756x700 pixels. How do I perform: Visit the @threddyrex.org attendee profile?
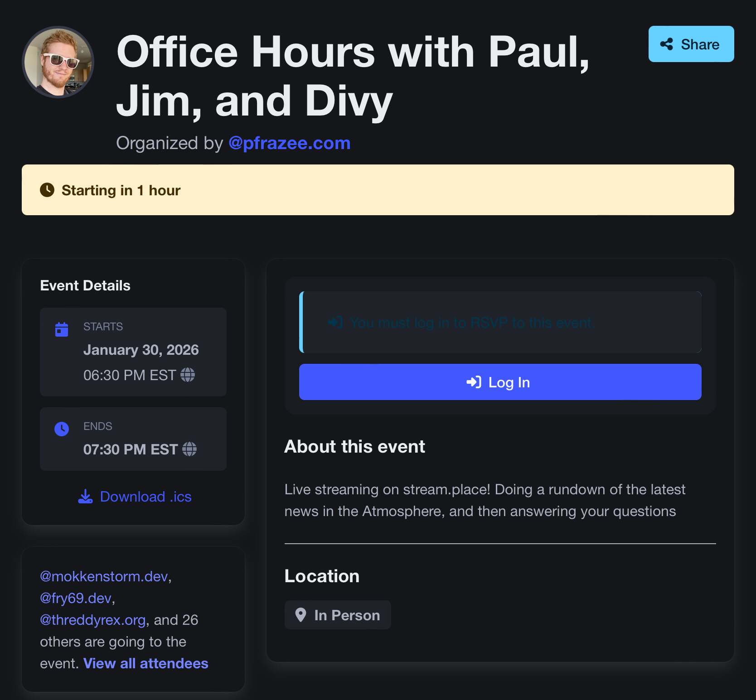coord(93,620)
